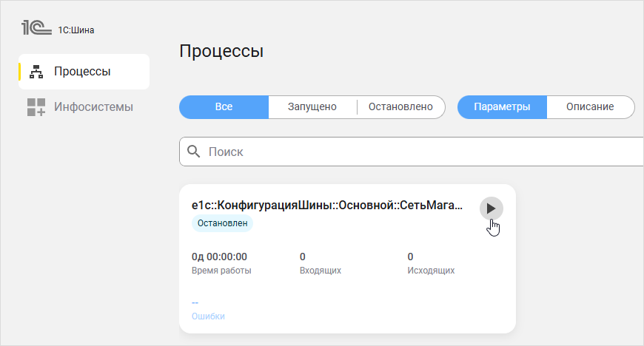Click the Процессы page heading
Viewport: 644px width, 346px height.
pyautogui.click(x=221, y=51)
